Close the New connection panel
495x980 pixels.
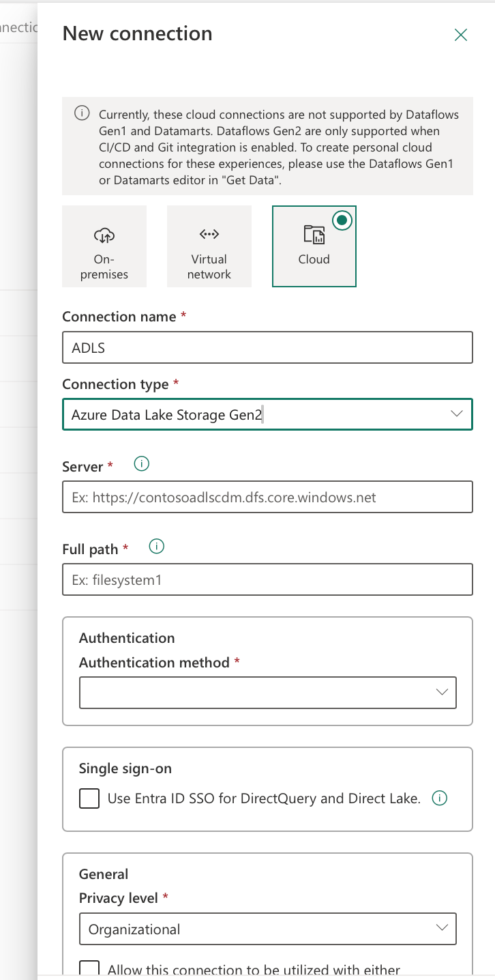[461, 35]
